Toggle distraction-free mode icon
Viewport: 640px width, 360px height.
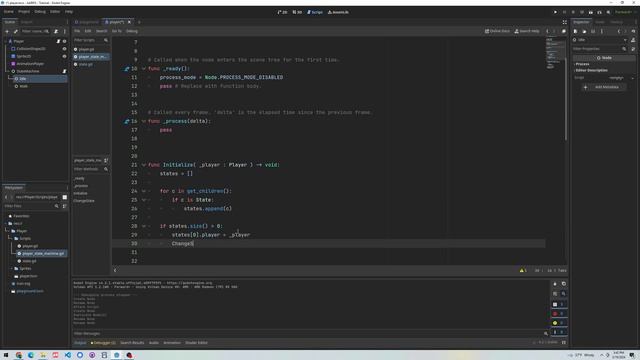[564, 22]
